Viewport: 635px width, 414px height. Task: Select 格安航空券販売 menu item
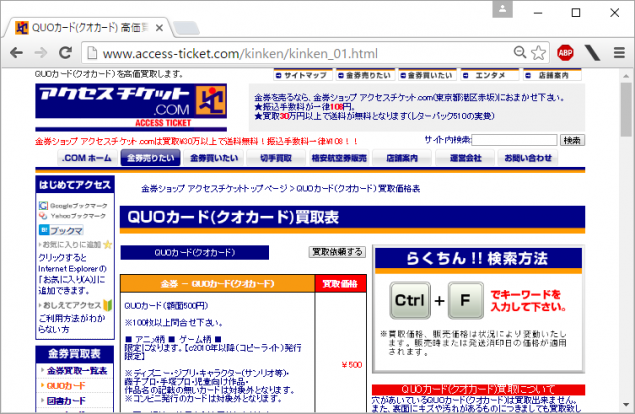click(x=339, y=158)
